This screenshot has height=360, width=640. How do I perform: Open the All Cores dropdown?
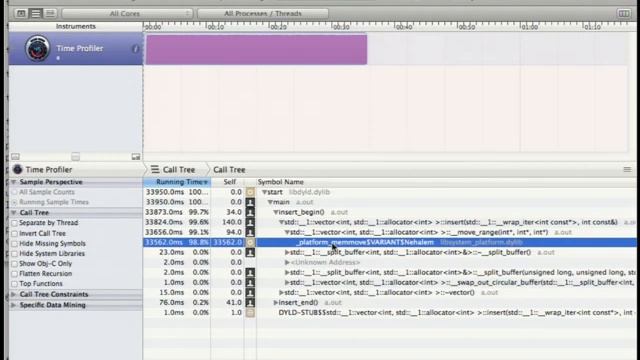point(127,13)
